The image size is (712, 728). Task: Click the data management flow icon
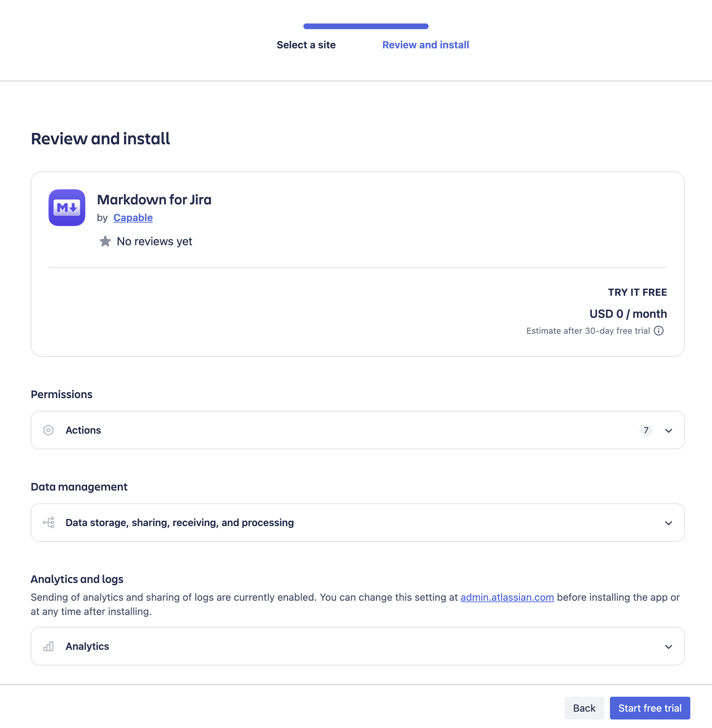pos(49,523)
